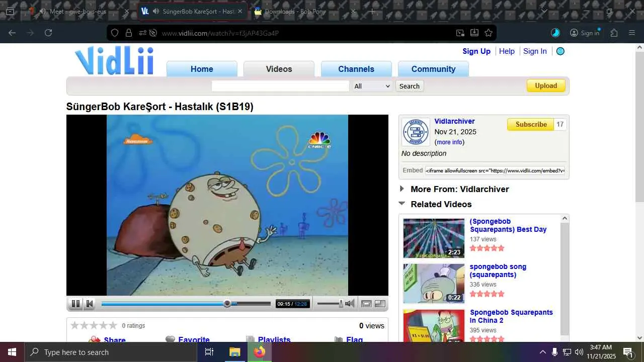
Task: Open the All search category dropdown
Action: (372, 86)
